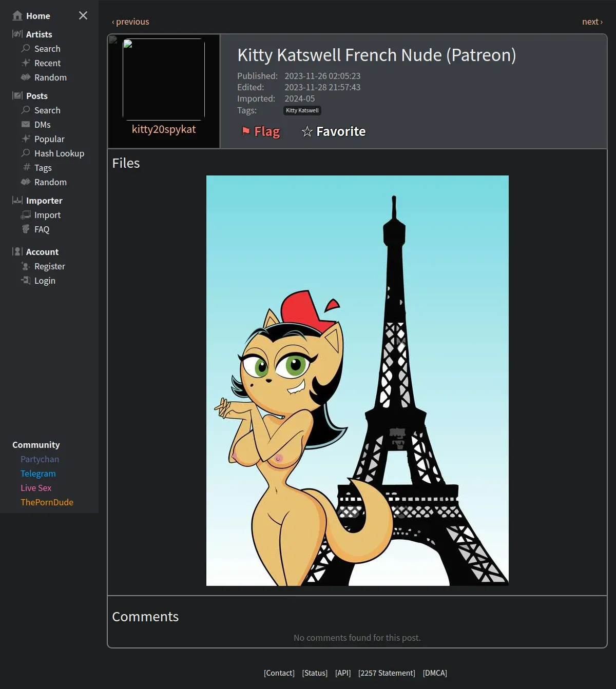Click the star icon beside Favorite

(307, 132)
